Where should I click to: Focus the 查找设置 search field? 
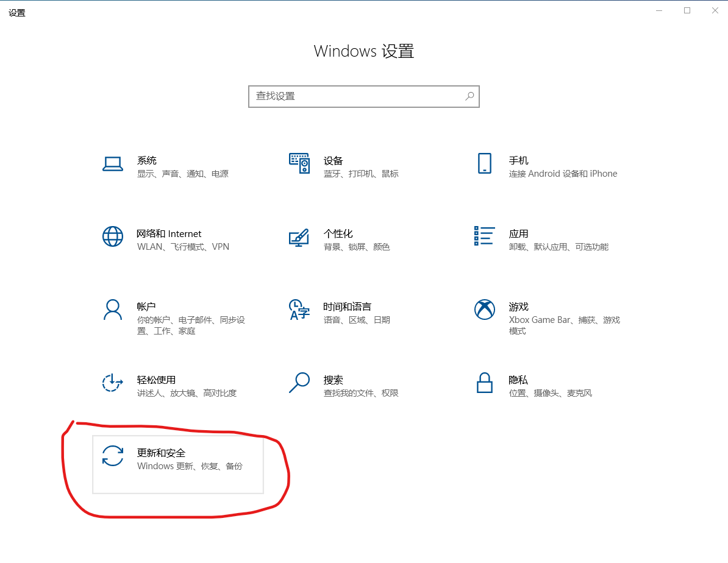click(x=363, y=96)
